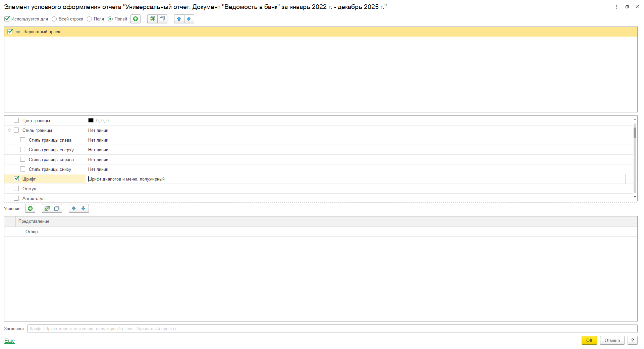Click check all icon in condition toolbar
The image size is (644, 349).
47,209
